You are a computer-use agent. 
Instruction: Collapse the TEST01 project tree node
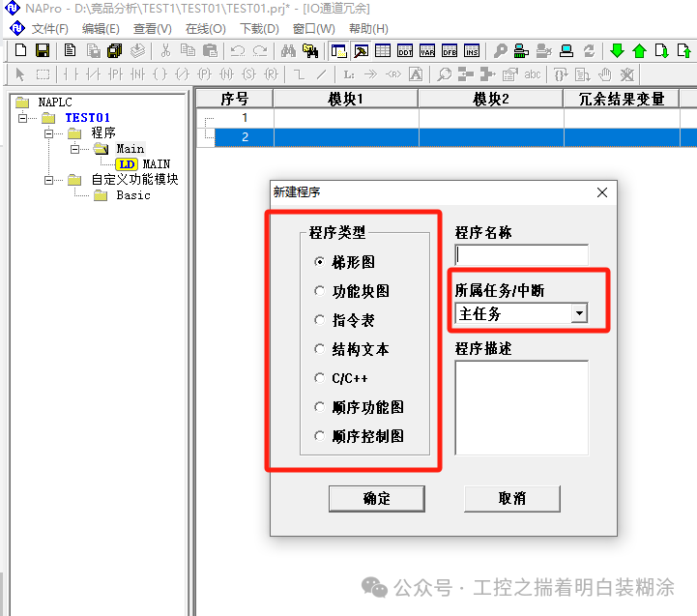(22, 118)
